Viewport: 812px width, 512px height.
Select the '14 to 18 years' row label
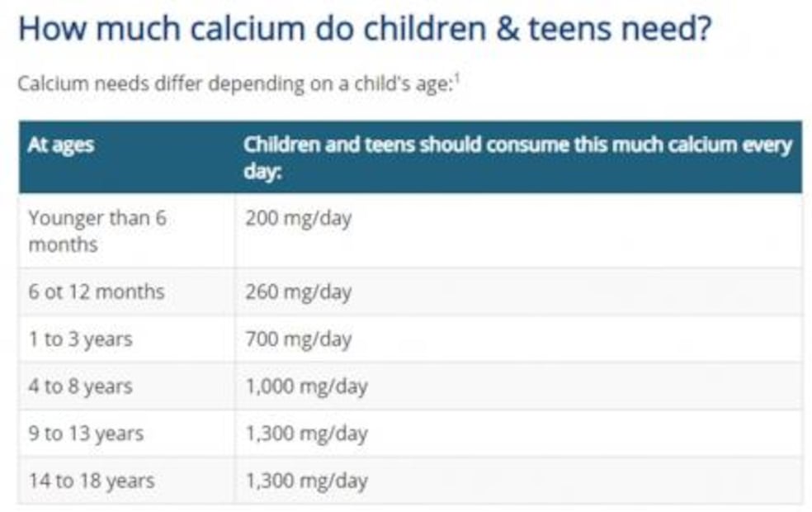pos(91,481)
